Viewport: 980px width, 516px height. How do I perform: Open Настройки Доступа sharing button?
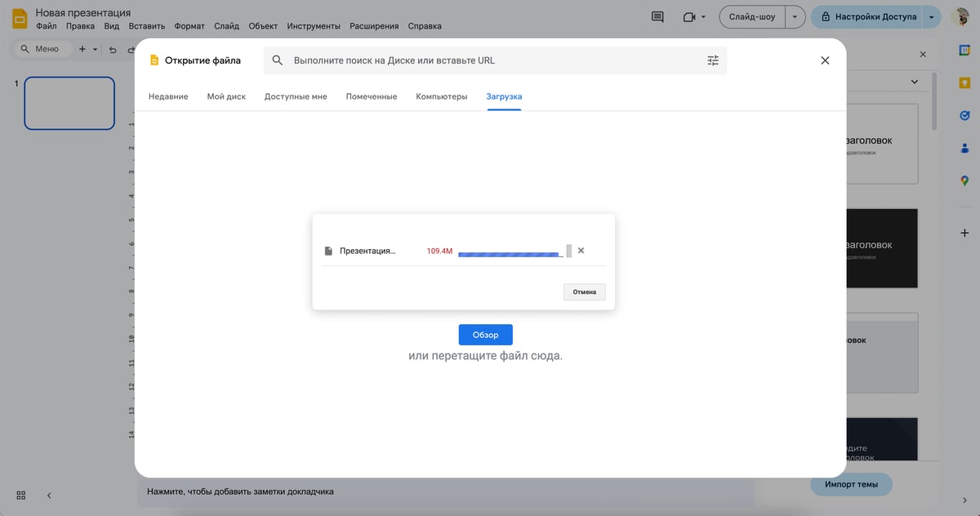tap(868, 16)
